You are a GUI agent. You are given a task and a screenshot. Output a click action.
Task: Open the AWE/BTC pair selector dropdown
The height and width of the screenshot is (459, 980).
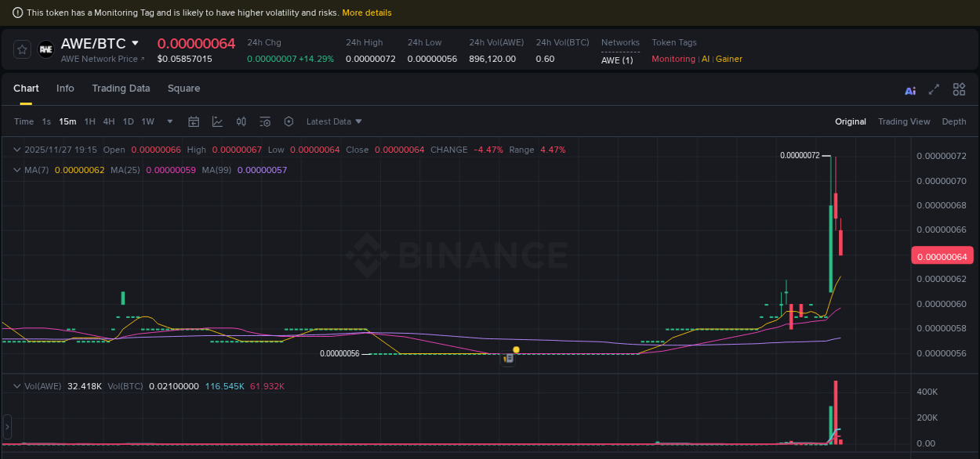[x=133, y=43]
